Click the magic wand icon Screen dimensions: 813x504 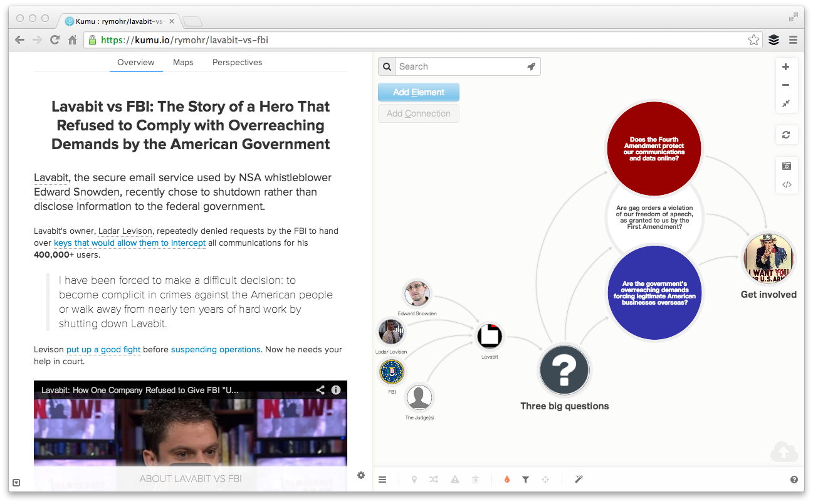coord(579,480)
